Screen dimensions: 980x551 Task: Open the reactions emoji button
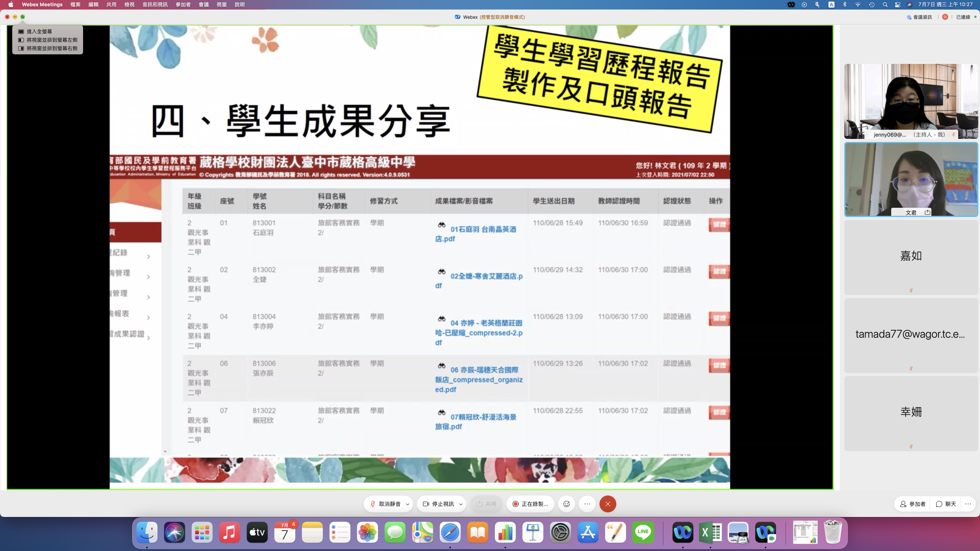click(567, 504)
